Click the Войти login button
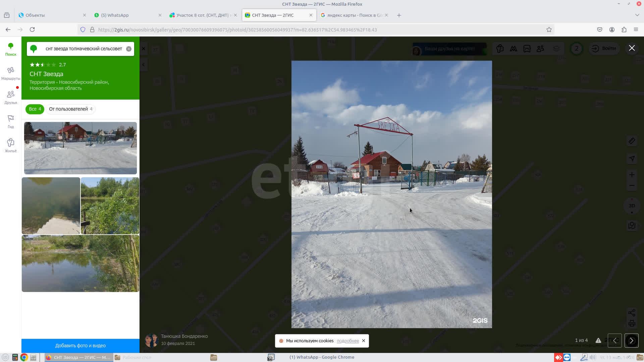The width and height of the screenshot is (644, 362). point(604,49)
